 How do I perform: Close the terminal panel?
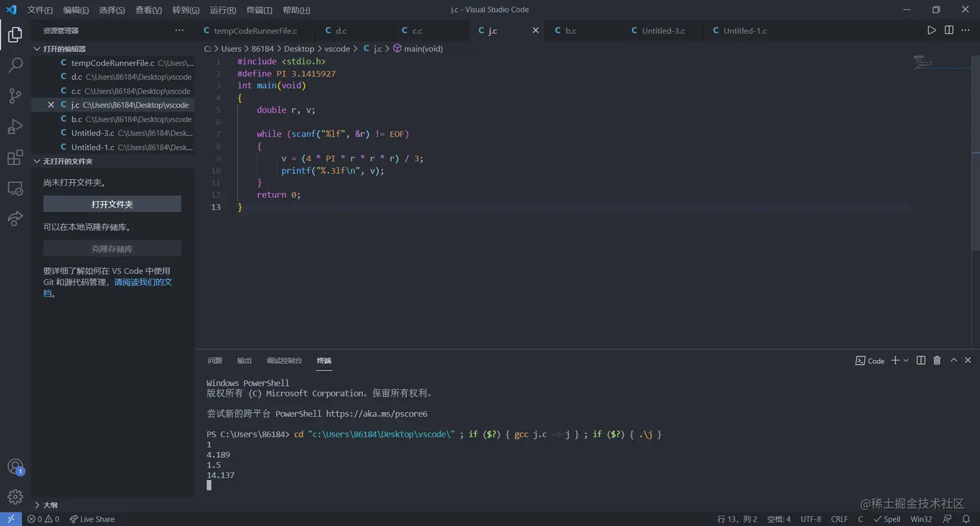coord(968,360)
